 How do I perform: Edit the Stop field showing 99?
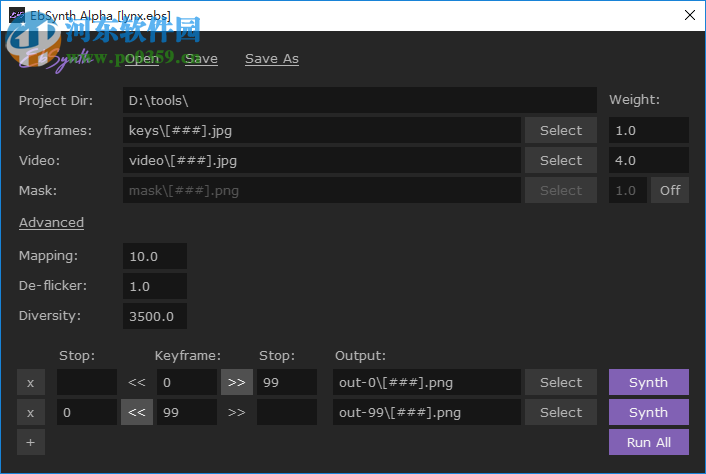coord(287,383)
